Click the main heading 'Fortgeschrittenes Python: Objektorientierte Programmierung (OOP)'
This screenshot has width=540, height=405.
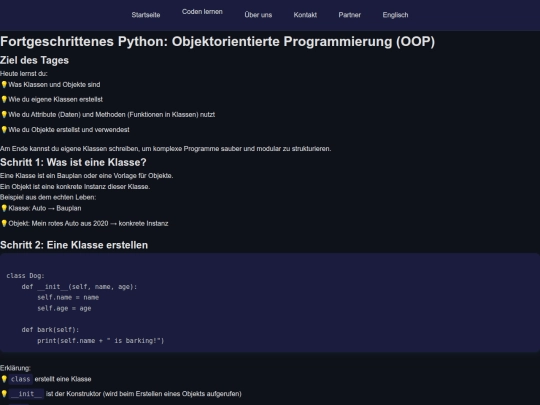click(x=217, y=41)
